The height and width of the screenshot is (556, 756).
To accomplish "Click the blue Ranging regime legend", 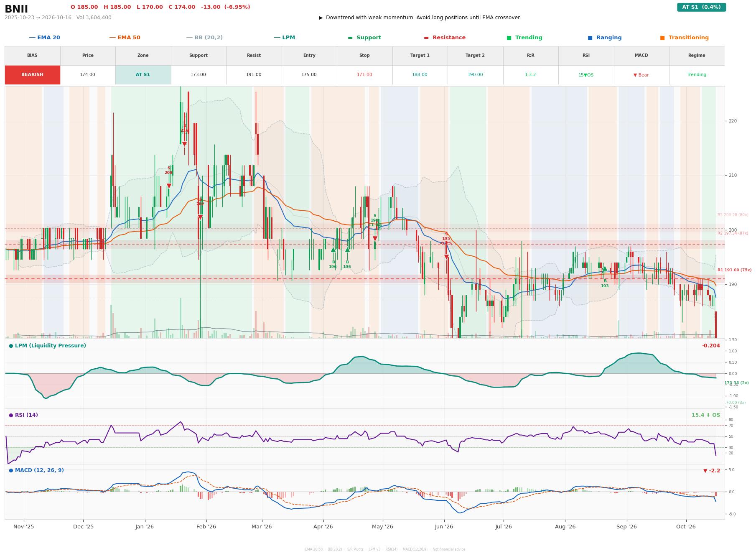I will coord(605,38).
